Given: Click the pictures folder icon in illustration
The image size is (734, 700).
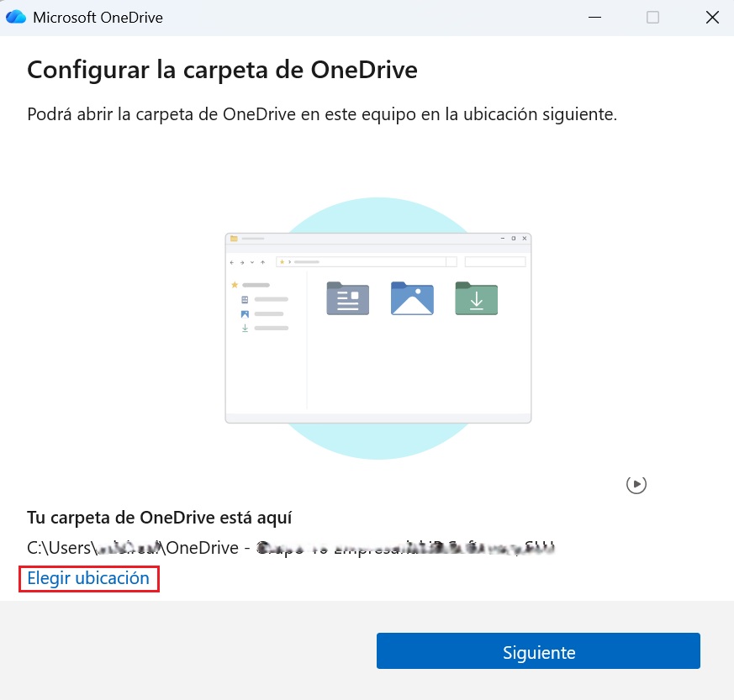Looking at the screenshot, I should (412, 298).
